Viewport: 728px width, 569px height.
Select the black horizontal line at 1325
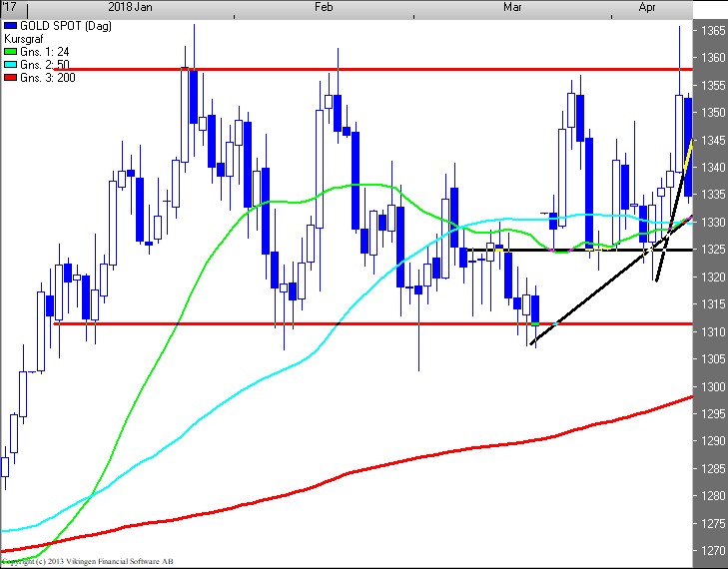point(579,251)
